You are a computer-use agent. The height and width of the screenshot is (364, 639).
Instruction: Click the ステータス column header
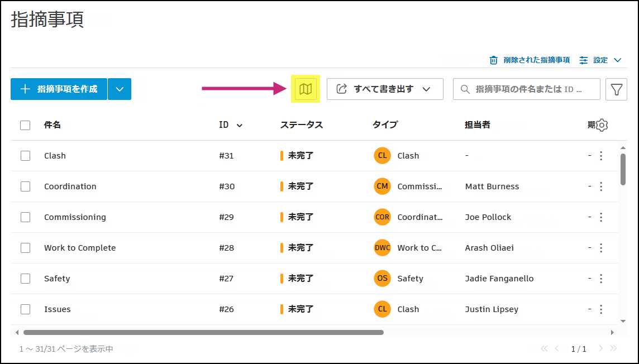pos(302,125)
